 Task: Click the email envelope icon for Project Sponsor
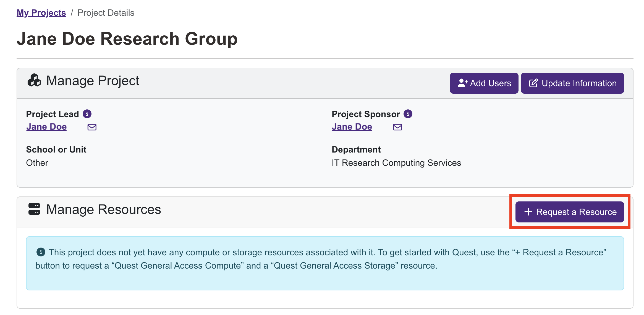coord(398,127)
